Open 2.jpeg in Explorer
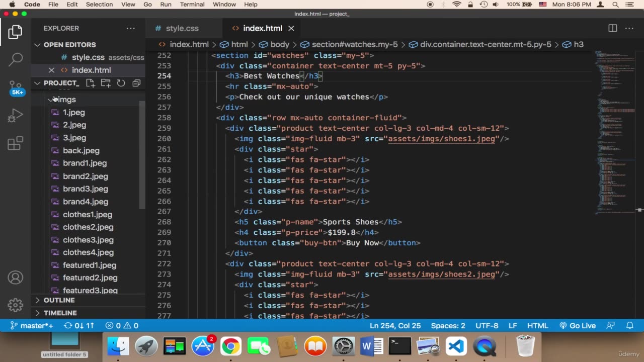Screen dimensions: 644x362 click(x=74, y=125)
